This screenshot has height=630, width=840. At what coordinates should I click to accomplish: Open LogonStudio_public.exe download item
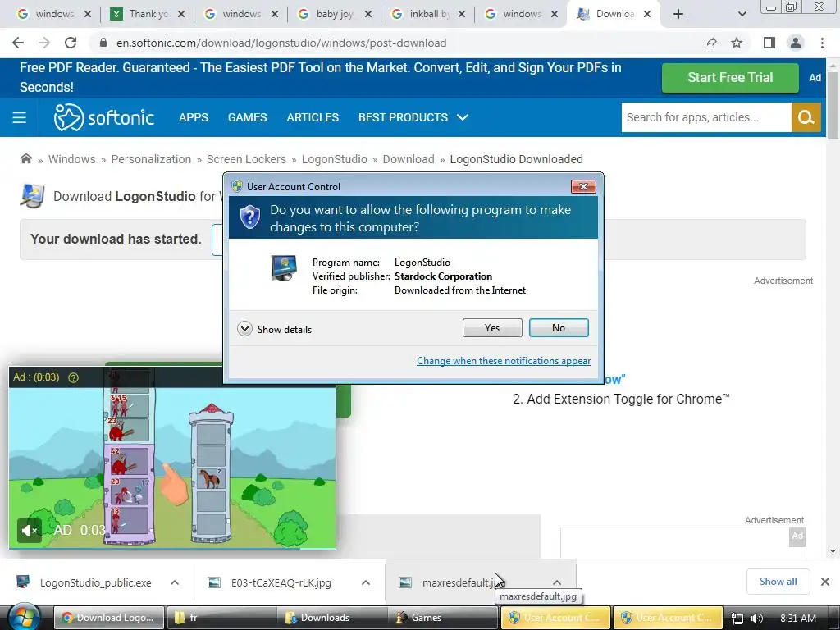(95, 582)
